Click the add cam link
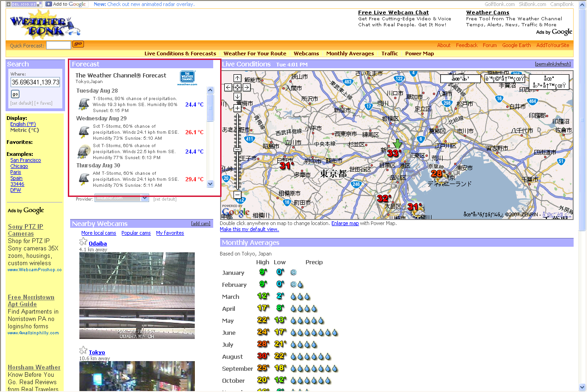Image resolution: width=587 pixels, height=392 pixels. pos(201,224)
